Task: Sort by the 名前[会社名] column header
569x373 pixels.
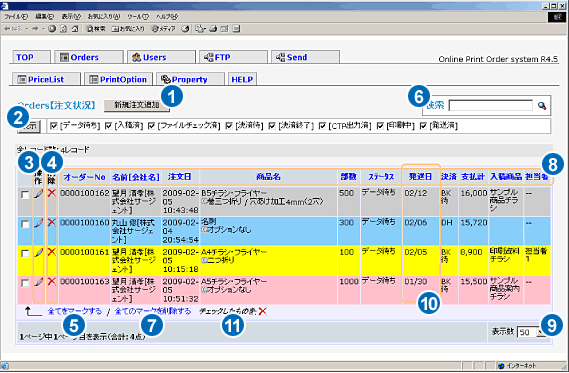Action: pyautogui.click(x=136, y=177)
